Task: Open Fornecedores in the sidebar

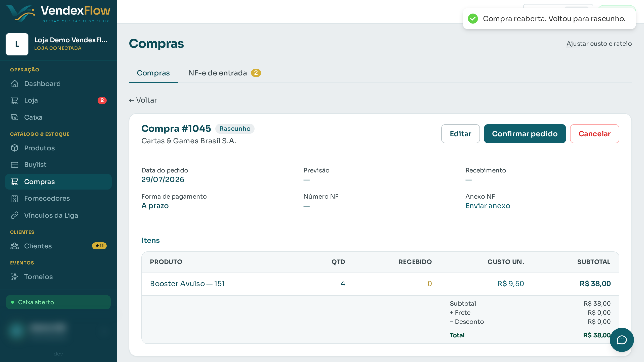Action: 58,198
